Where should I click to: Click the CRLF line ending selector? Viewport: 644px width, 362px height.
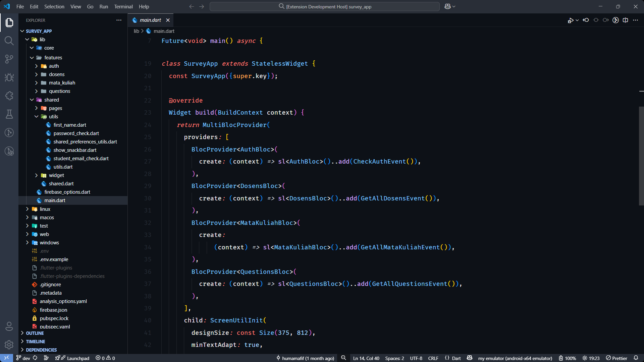(x=433, y=358)
